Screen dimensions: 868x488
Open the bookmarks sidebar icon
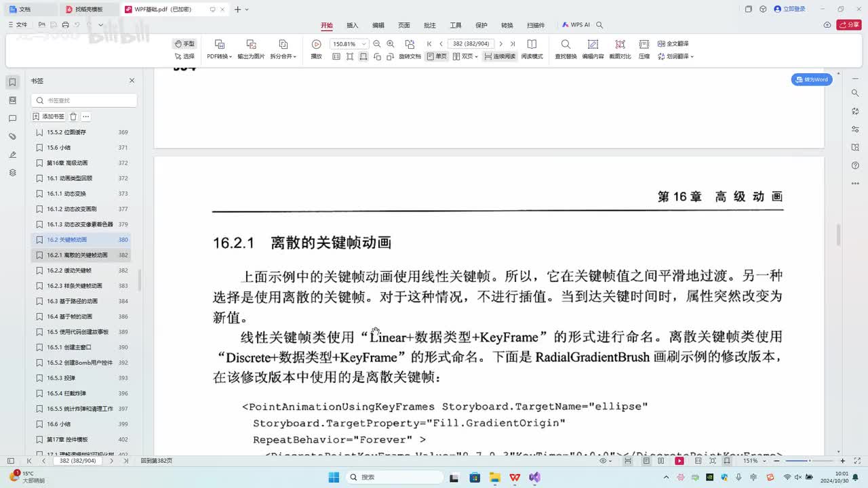(12, 82)
